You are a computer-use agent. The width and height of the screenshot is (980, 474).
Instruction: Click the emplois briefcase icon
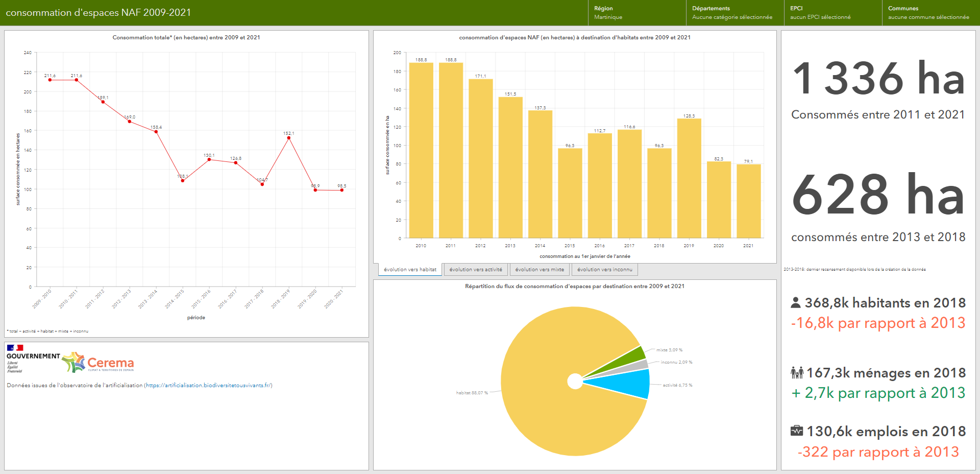click(x=796, y=431)
